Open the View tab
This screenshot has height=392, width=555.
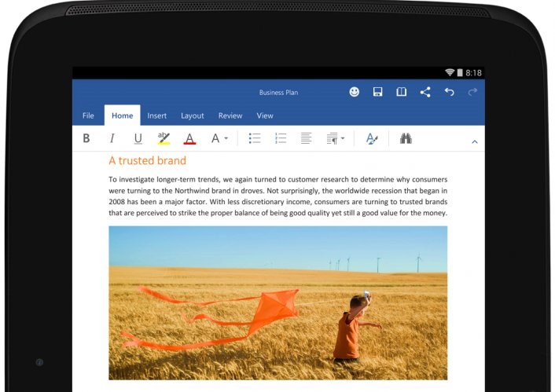click(x=265, y=115)
